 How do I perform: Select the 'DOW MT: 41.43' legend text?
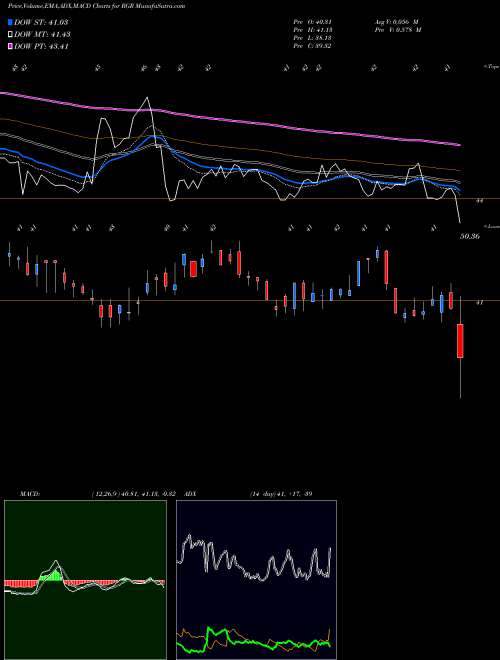click(43, 35)
